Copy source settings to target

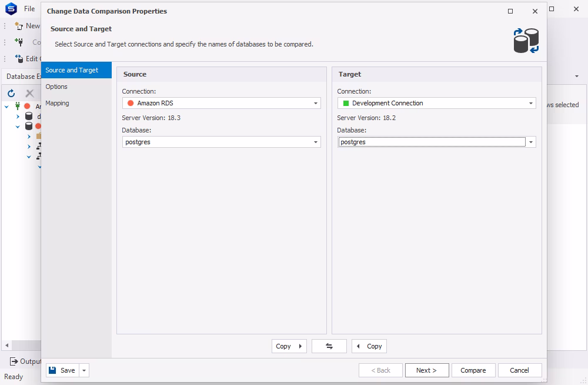coord(289,346)
